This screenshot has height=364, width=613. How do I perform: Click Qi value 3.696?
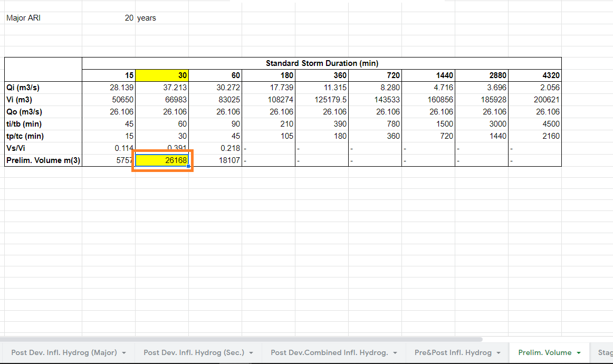pos(482,88)
